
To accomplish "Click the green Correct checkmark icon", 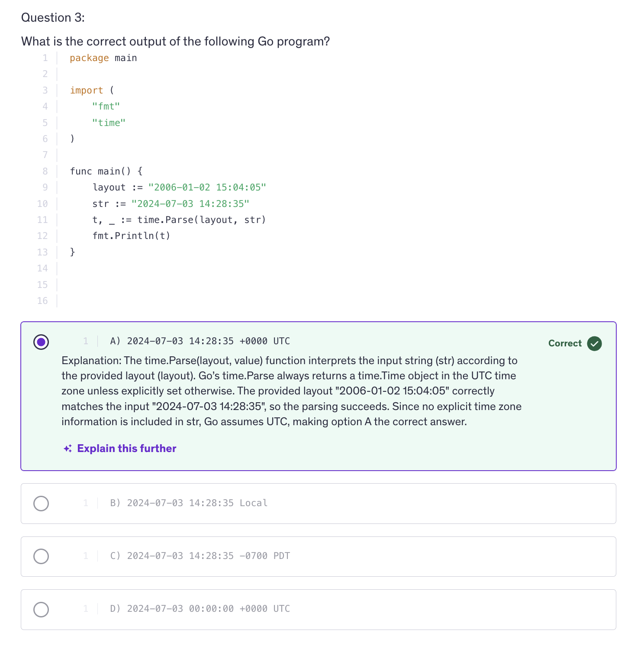I will [x=594, y=343].
